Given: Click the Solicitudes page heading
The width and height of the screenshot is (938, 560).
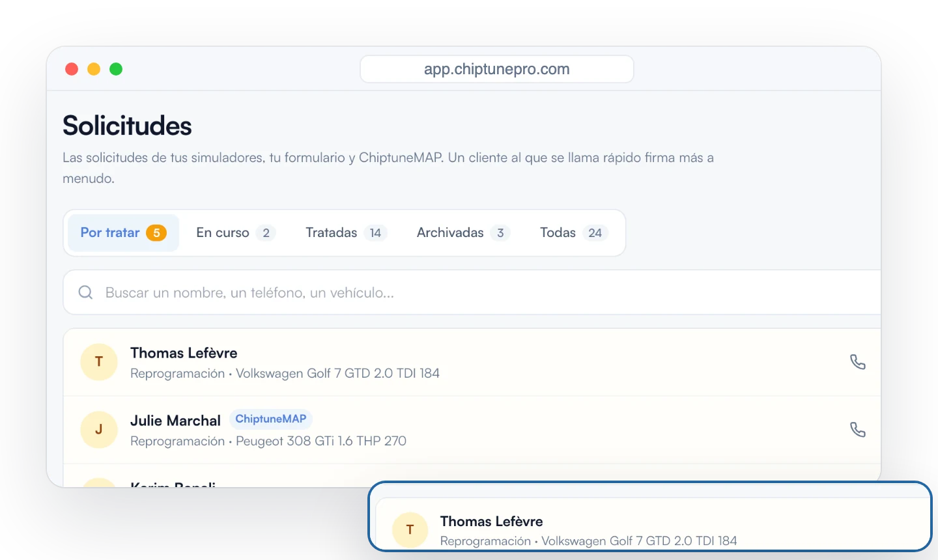Looking at the screenshot, I should (127, 126).
